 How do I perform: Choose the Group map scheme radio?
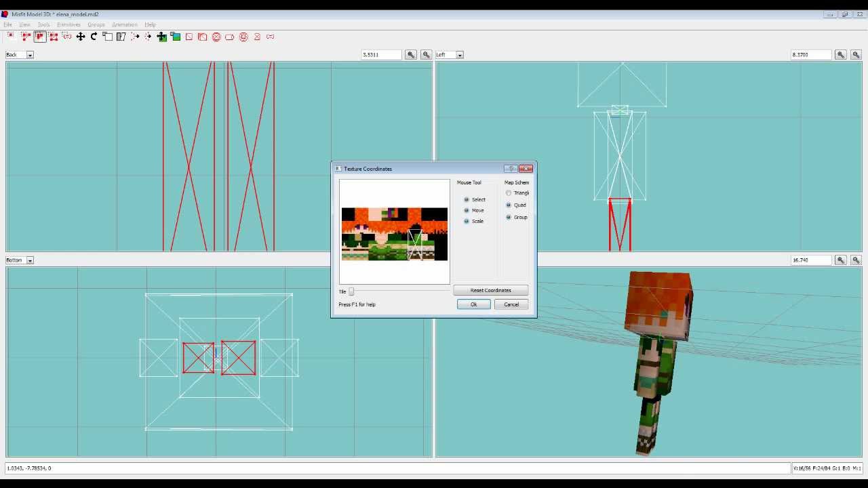(x=509, y=217)
